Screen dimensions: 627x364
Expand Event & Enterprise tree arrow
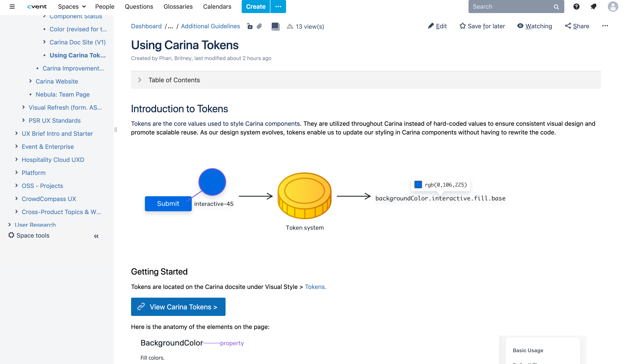click(16, 146)
